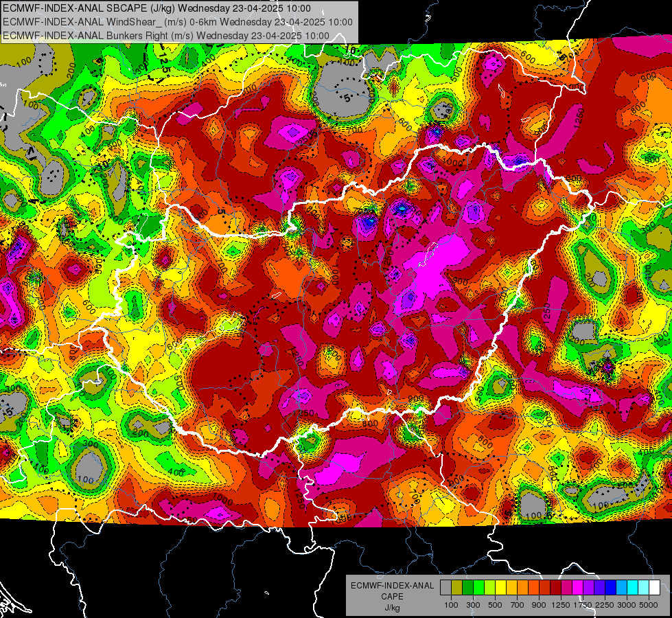
Task: Pick the olive swatch after 100 in legend
Action: [457, 587]
